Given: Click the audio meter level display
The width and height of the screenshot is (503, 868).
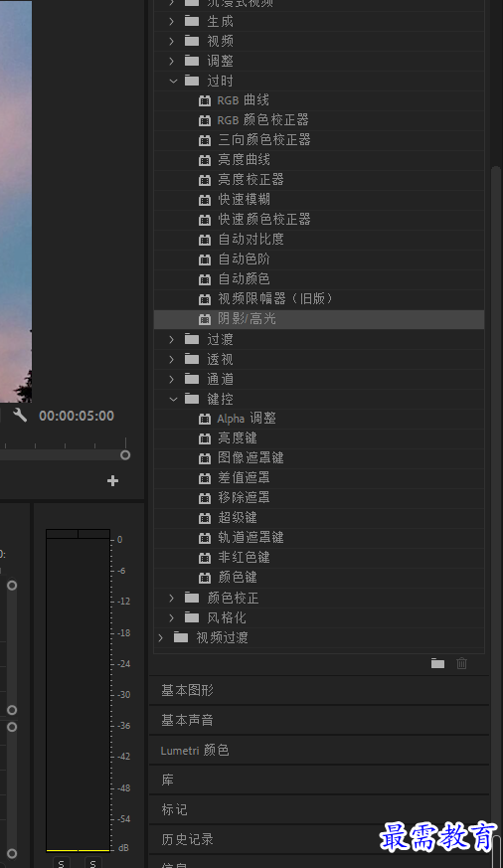Looking at the screenshot, I should [x=78, y=690].
